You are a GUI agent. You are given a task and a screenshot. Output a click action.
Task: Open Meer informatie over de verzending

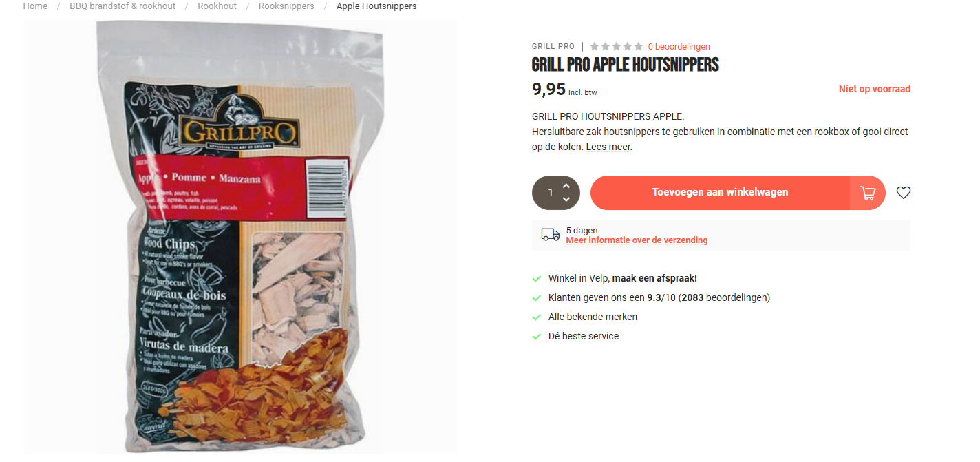pos(637,240)
